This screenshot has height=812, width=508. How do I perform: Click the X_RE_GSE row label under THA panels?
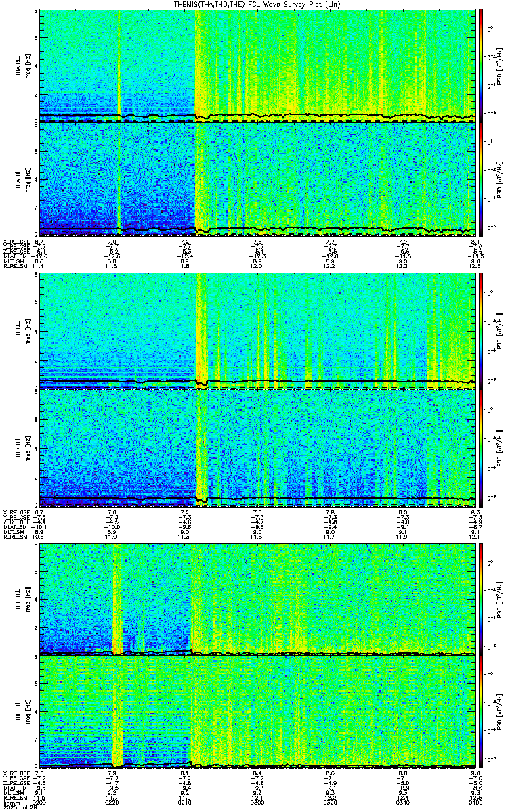[16, 242]
